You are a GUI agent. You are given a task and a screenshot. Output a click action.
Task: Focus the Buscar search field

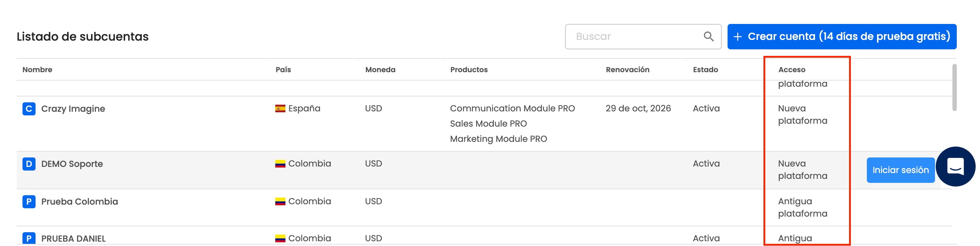[635, 37]
